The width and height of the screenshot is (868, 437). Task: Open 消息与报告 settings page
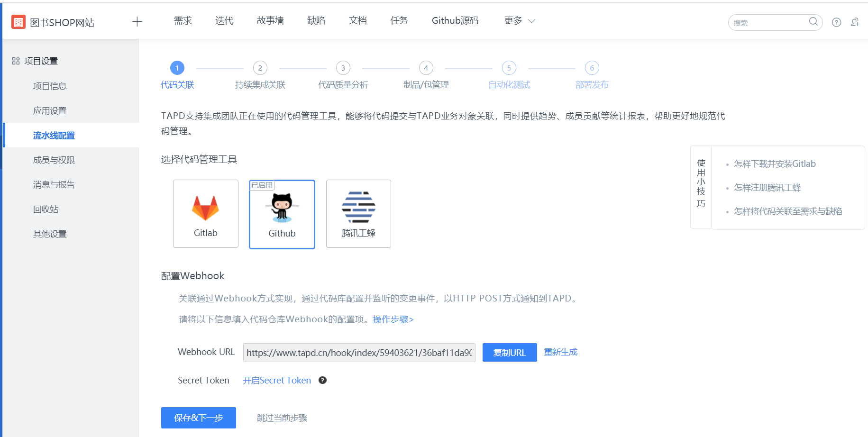coord(53,184)
